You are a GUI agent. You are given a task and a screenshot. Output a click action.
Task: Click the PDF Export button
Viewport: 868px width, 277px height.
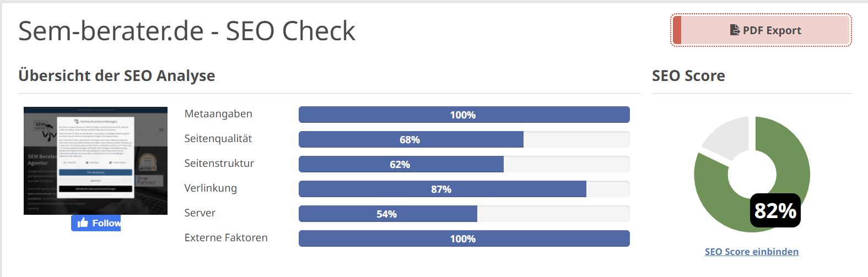coord(761,30)
